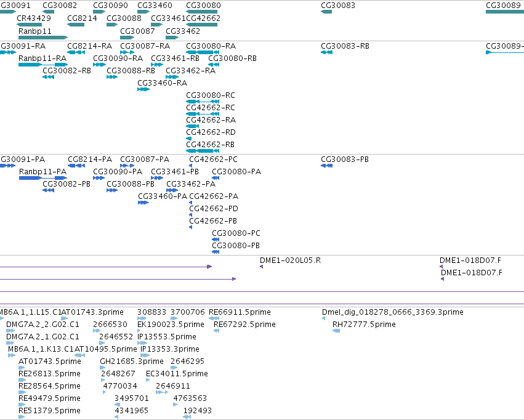Open the Dmel_dig_018278_0666_3369.3prime label
Screen dimensions: 524x420
click(393, 312)
